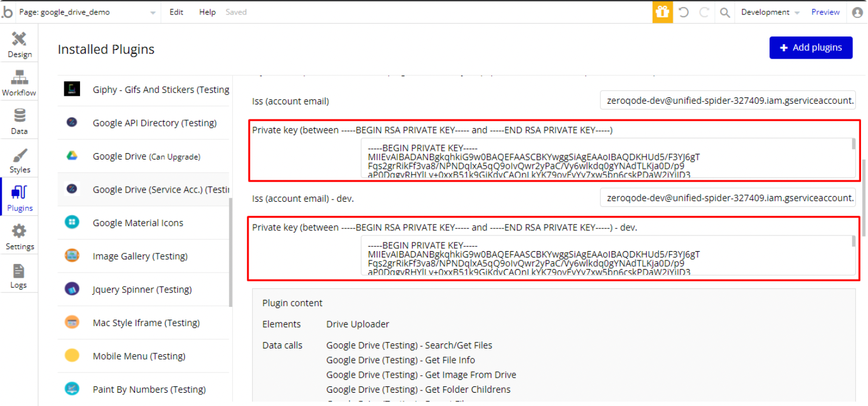Click the Mac Style Iframe plugin icon
The width and height of the screenshot is (868, 406).
tap(72, 322)
